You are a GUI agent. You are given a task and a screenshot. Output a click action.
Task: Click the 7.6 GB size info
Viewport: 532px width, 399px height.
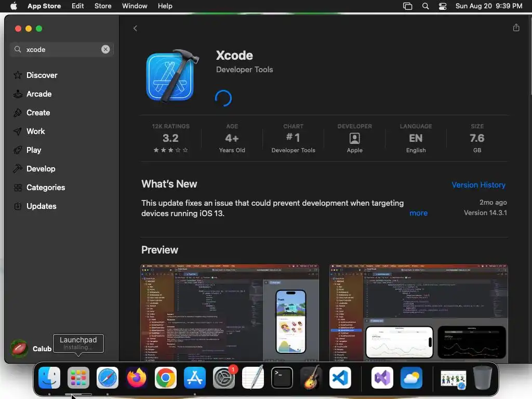click(x=477, y=139)
